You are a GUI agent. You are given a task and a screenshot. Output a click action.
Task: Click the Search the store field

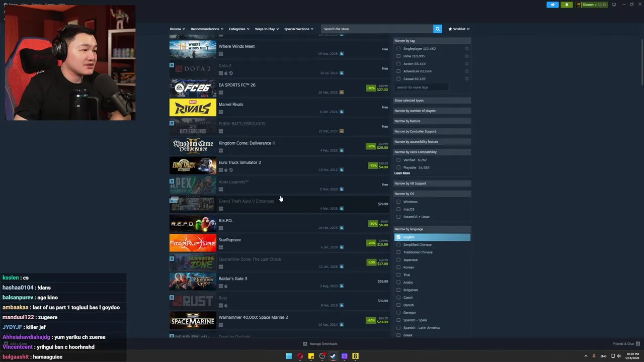(377, 29)
